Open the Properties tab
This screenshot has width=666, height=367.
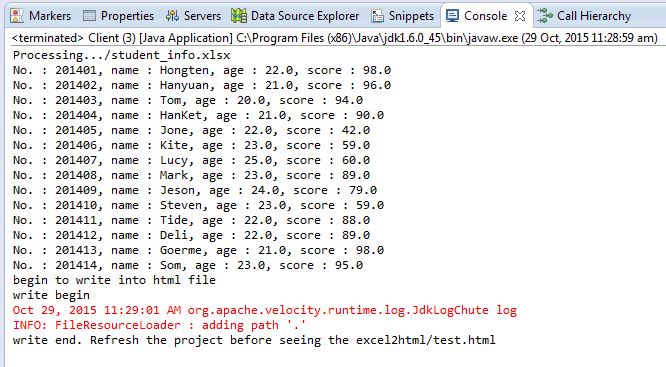(127, 16)
